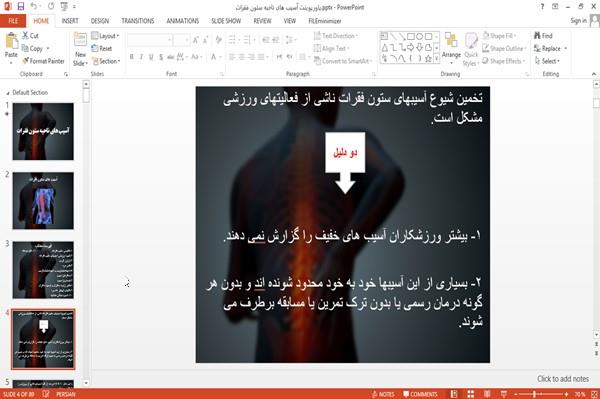Image resolution: width=600 pixels, height=399 pixels.
Task: Click the spell check status icon
Action: tap(46, 394)
